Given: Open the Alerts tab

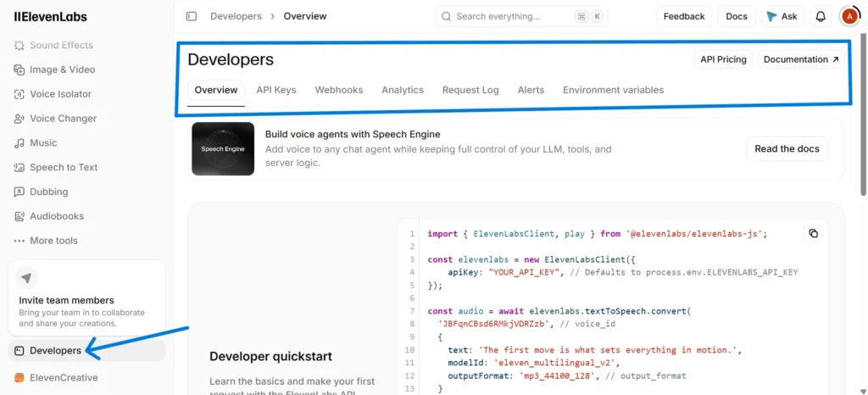Looking at the screenshot, I should coord(531,90).
